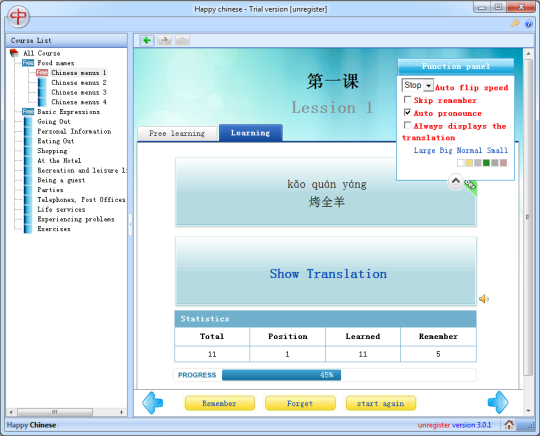Screen dimensions: 540x436
Task: Select Chinese menus 2 in course list
Action: pyautogui.click(x=79, y=83)
